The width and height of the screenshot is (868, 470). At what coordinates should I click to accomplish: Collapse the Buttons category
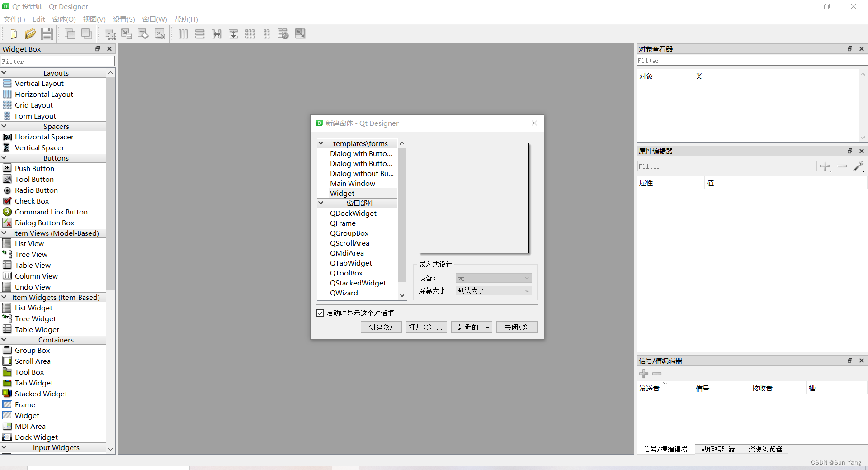click(4, 158)
